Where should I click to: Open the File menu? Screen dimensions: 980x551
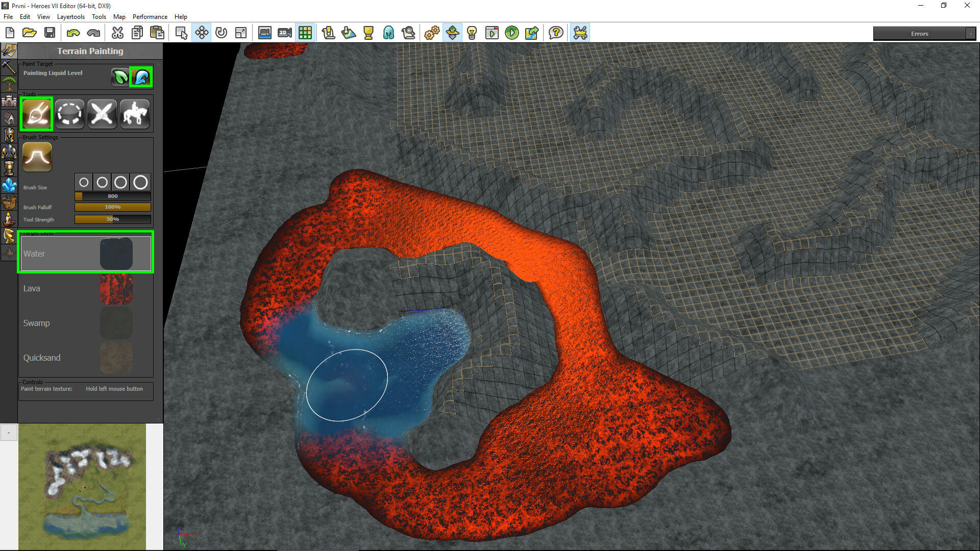[x=8, y=17]
